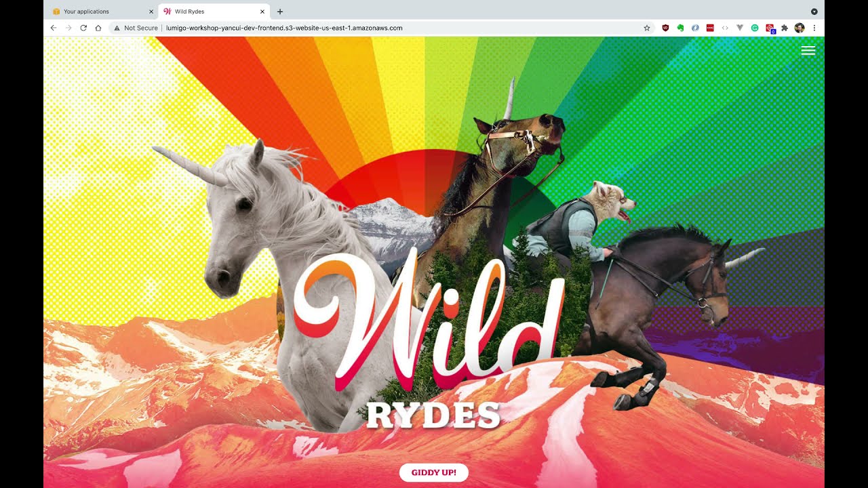The image size is (868, 488).
Task: Go forward in browser history
Action: (x=68, y=28)
